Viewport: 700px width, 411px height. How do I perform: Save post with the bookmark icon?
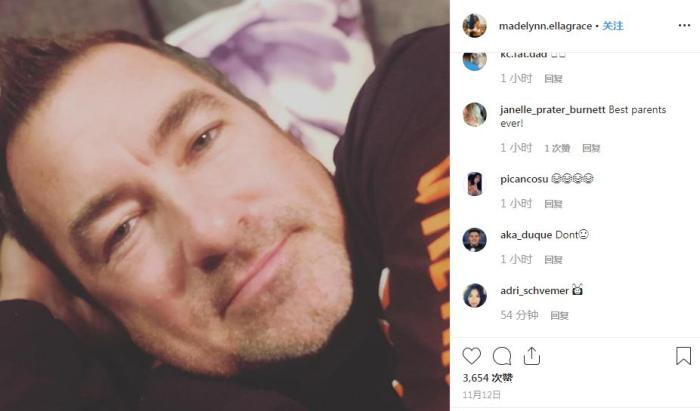pyautogui.click(x=683, y=356)
